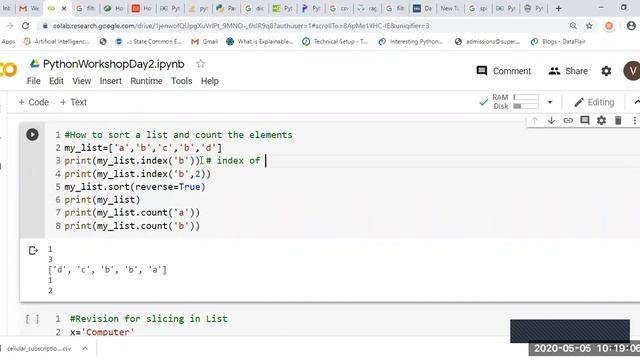
Task: Delete cell trash icon
Action: pyautogui.click(x=618, y=120)
